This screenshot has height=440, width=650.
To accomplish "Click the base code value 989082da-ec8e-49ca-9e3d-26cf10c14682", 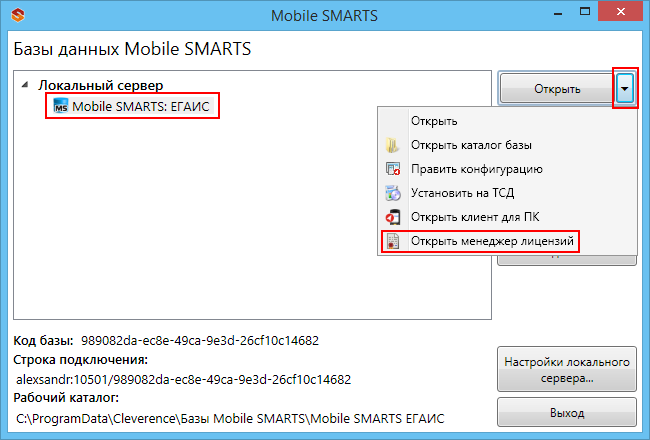I will (x=200, y=340).
